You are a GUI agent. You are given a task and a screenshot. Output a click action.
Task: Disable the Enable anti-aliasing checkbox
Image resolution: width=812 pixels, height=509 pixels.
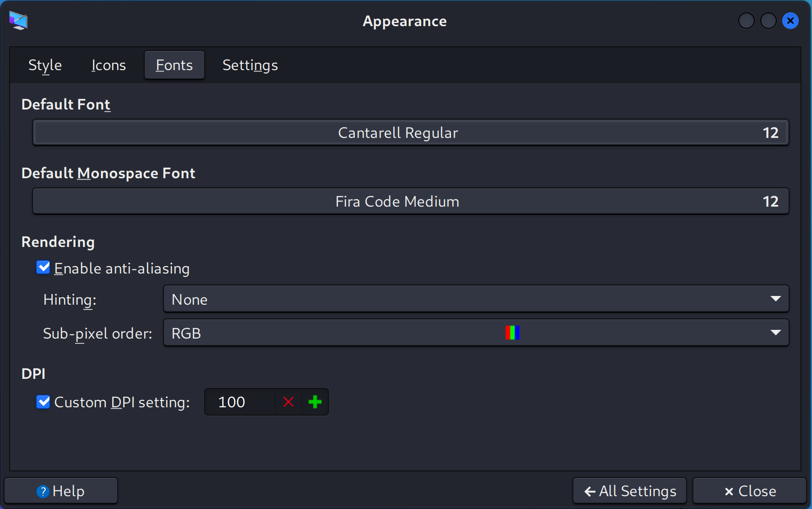[43, 268]
